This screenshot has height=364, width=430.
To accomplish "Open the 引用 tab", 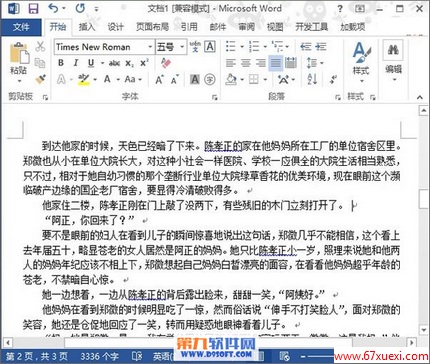I will click(x=189, y=27).
